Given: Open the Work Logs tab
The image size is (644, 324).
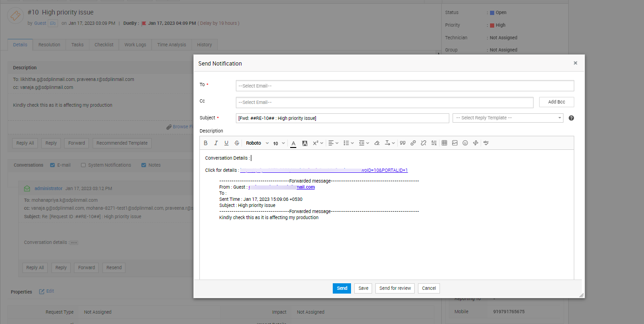Looking at the screenshot, I should click(135, 45).
